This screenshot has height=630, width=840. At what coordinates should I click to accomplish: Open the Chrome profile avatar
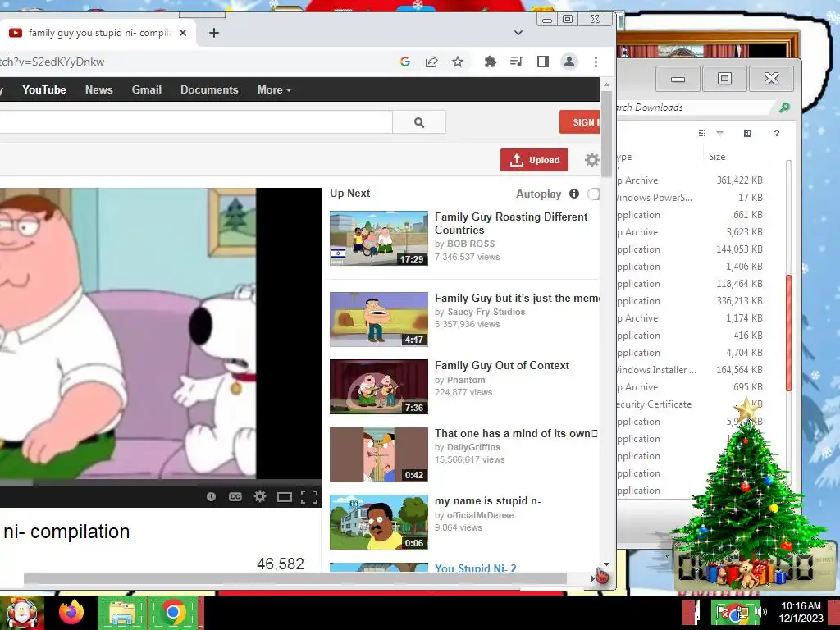coord(569,62)
